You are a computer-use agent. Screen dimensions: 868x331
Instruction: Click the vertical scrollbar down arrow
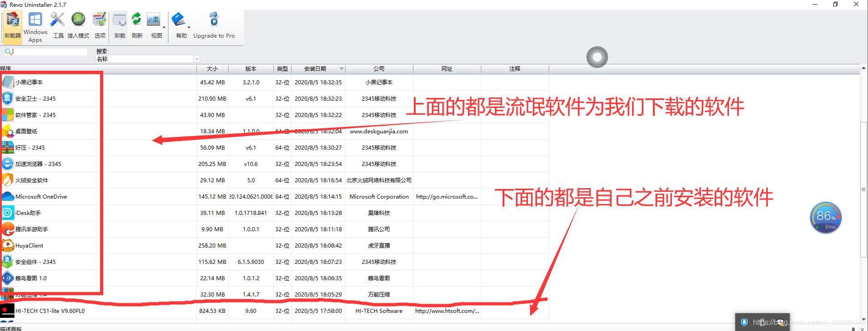864,319
